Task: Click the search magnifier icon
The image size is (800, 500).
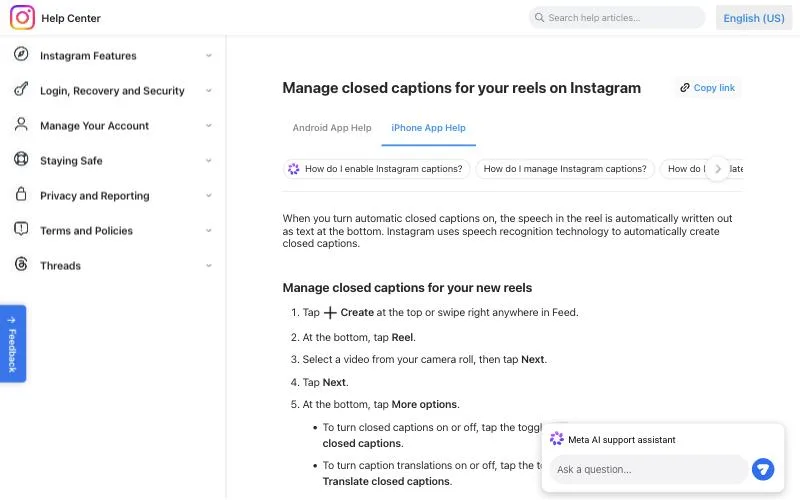Action: [539, 17]
